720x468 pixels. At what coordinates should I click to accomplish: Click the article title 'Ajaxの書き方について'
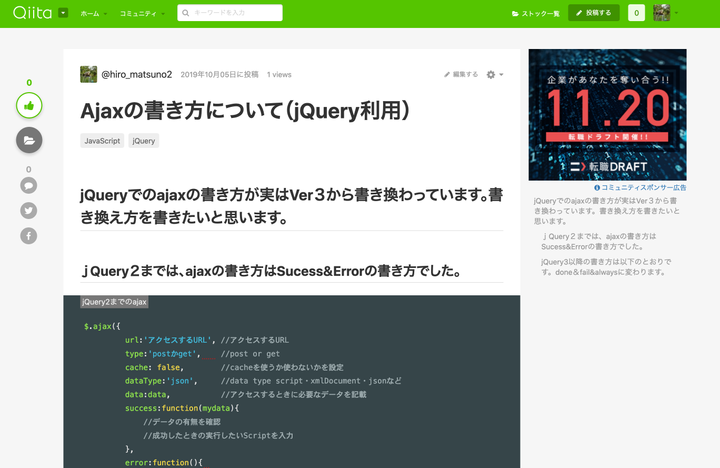click(245, 111)
